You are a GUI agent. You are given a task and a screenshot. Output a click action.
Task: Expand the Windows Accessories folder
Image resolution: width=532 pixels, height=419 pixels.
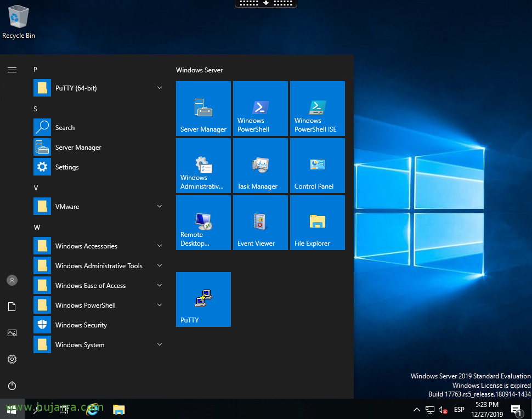(x=99, y=246)
